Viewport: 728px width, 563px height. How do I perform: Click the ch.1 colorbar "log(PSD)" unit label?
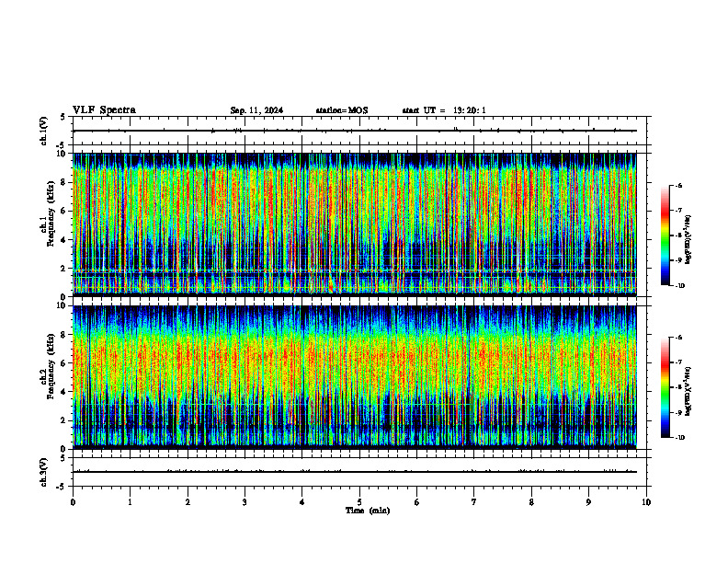pyautogui.click(x=688, y=239)
